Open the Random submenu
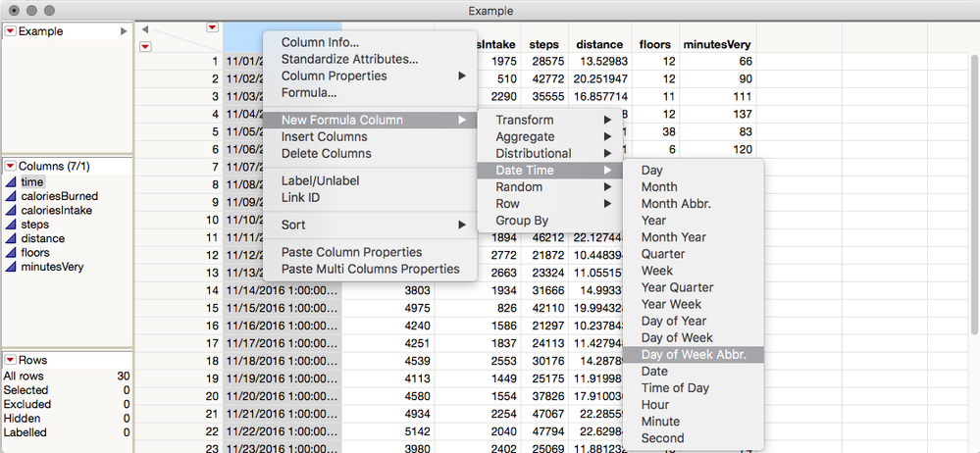The width and height of the screenshot is (980, 453). point(550,187)
